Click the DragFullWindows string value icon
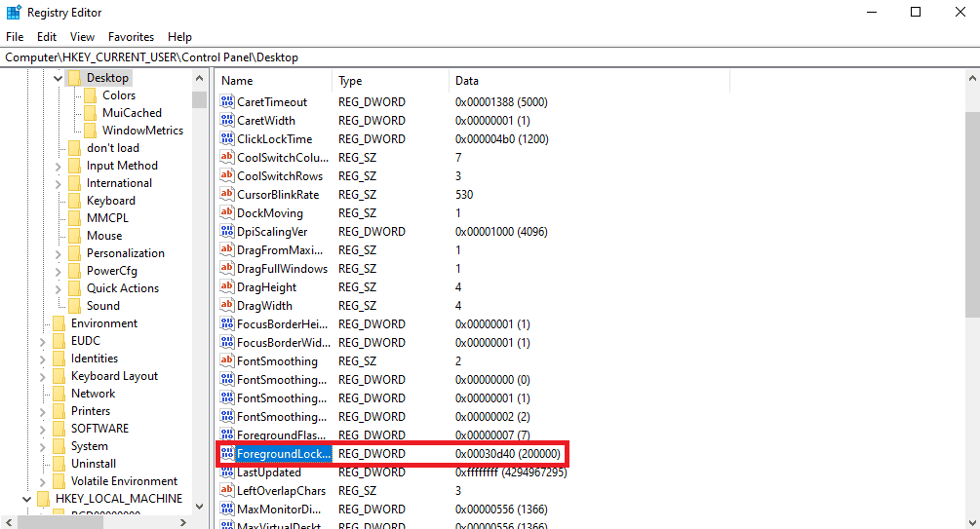The image size is (980, 529). (227, 268)
